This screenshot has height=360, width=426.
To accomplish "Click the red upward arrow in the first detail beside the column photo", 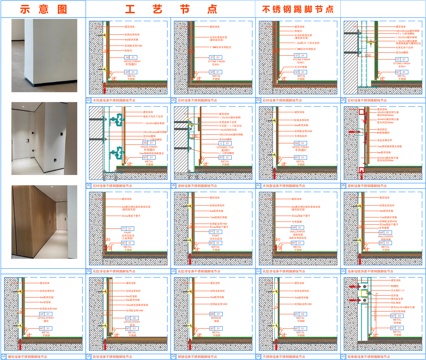I will pos(105,89).
